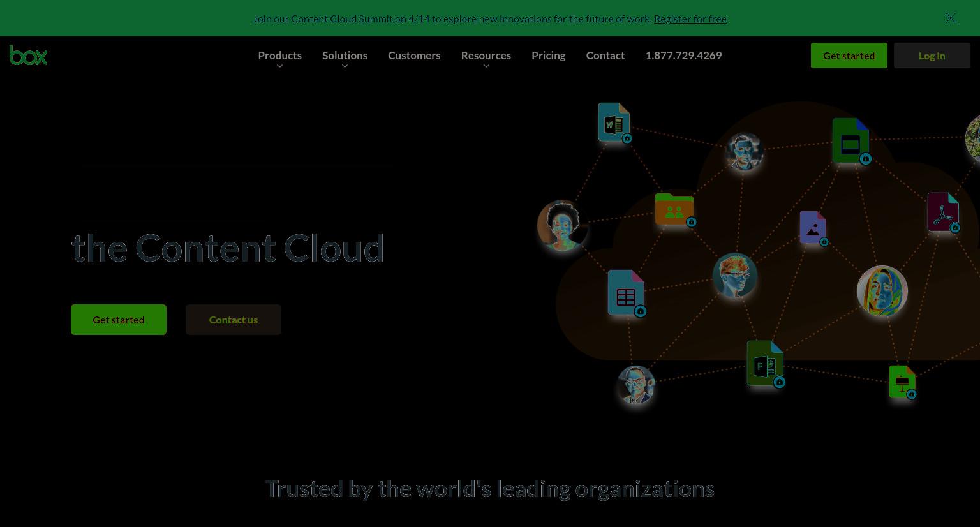
Task: Click the Google Slides file icon
Action: tap(851, 141)
